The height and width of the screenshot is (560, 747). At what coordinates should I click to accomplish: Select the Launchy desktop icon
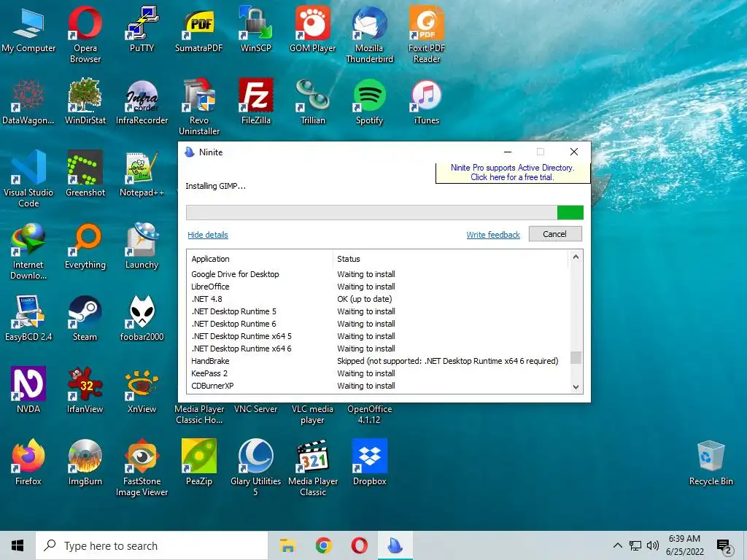coord(142,245)
